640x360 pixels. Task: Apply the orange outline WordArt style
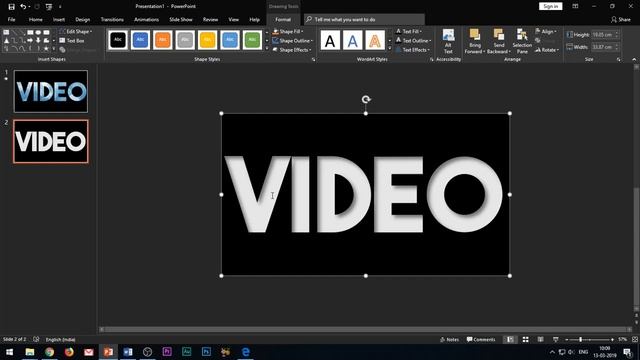pos(375,40)
